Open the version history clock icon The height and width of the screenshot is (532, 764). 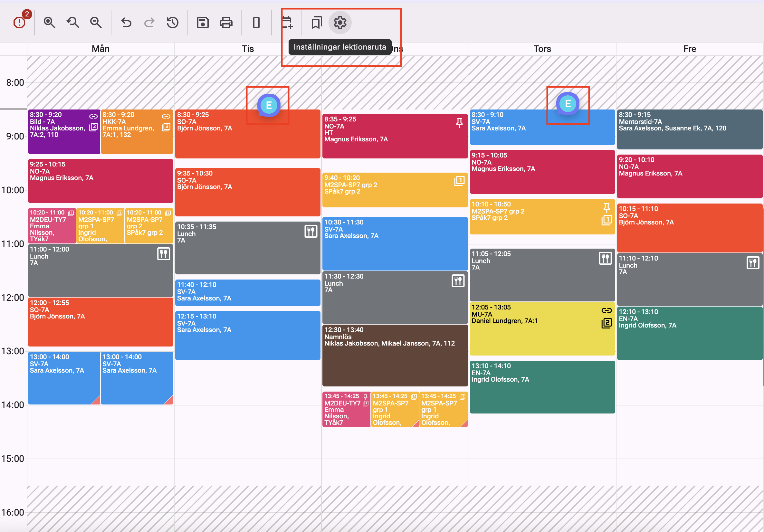(172, 22)
